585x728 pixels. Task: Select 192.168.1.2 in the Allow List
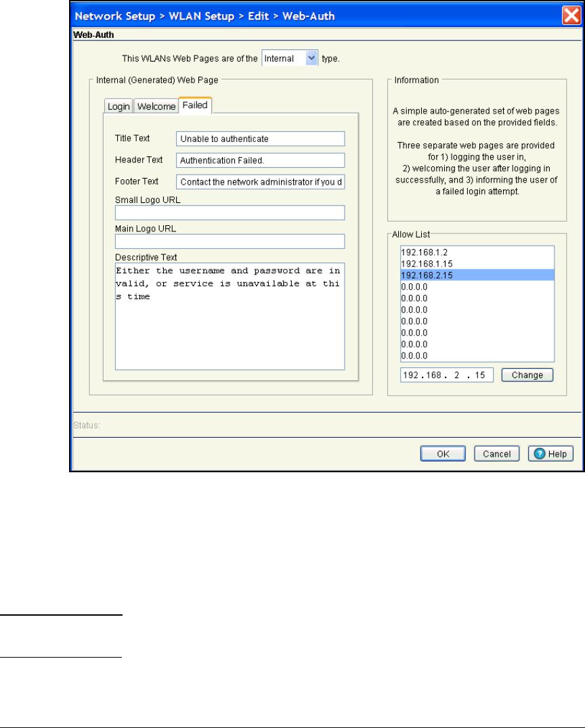477,252
